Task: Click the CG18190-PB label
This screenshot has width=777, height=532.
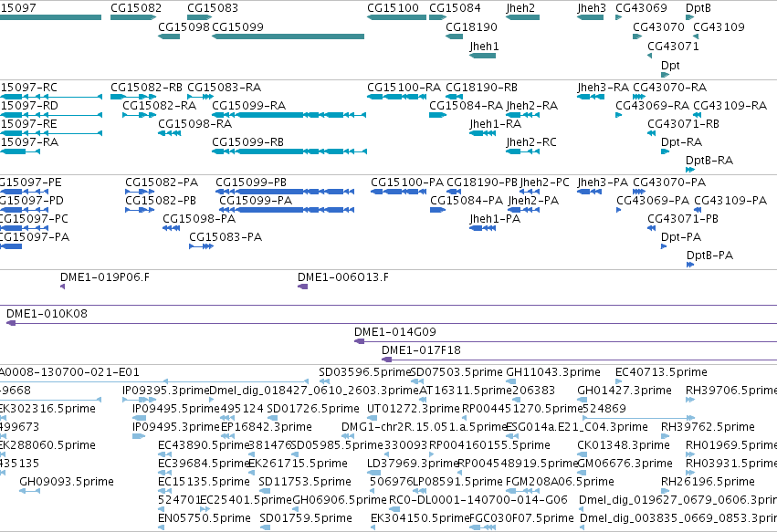Action: coord(482,183)
